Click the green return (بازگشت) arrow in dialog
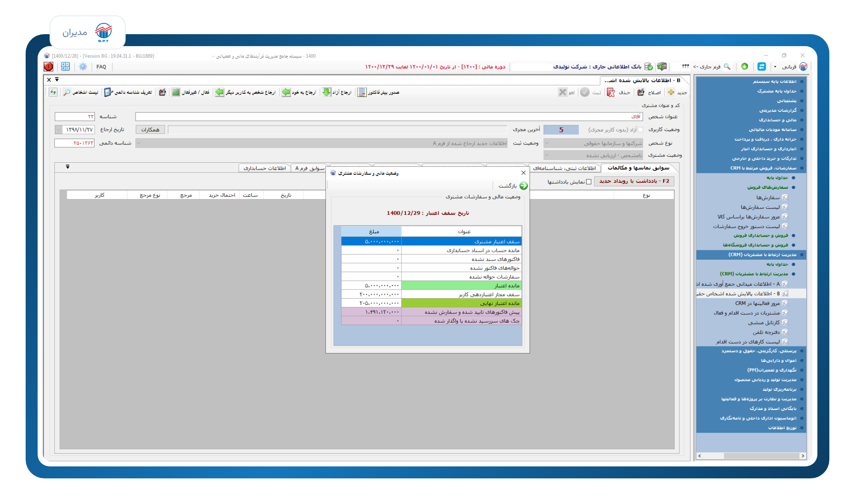 (524, 186)
